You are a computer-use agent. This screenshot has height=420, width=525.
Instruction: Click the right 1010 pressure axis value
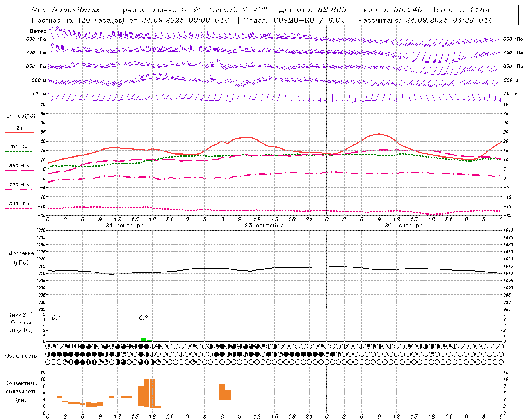(x=508, y=274)
